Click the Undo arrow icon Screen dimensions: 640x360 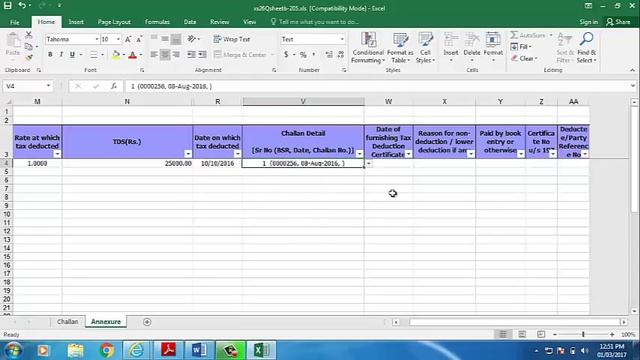(x=22, y=5)
